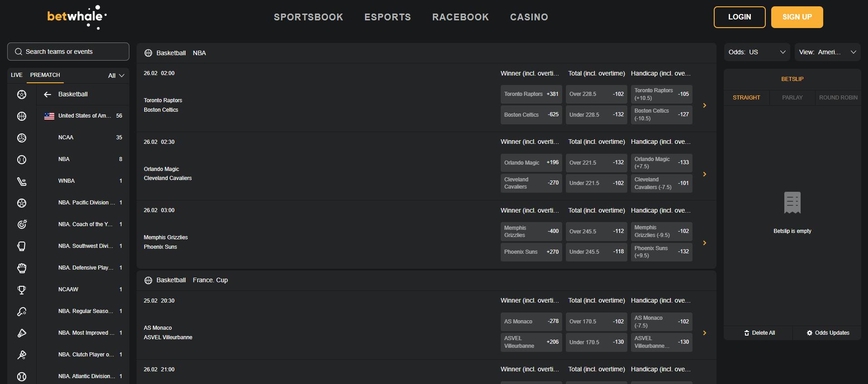Select darts target icon in sidebar
This screenshot has width=868, height=384.
[x=22, y=224]
